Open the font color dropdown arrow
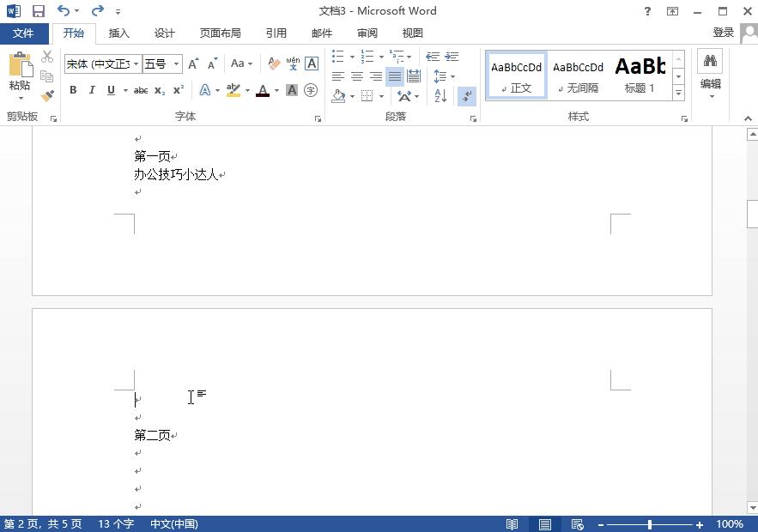Screen dimensions: 758x532 pyautogui.click(x=276, y=90)
